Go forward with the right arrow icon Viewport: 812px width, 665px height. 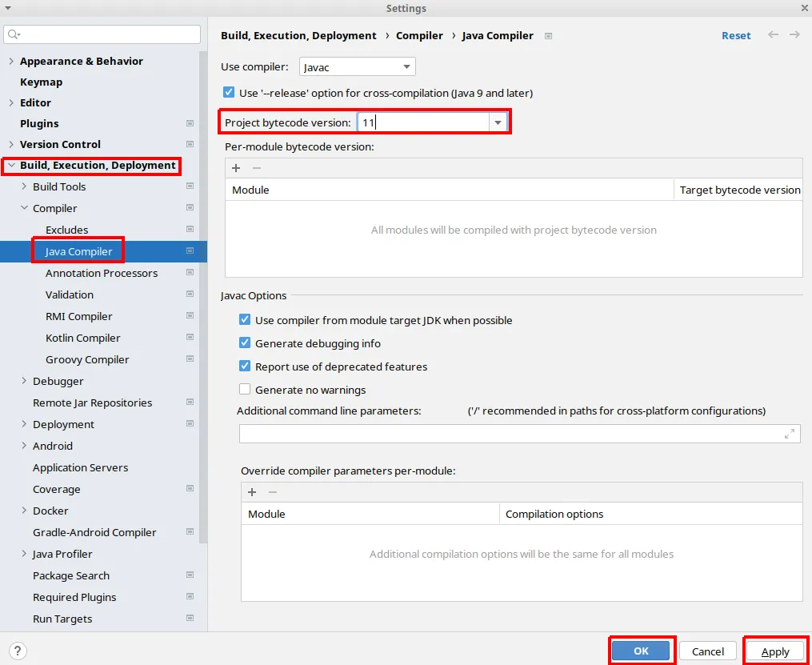[x=794, y=34]
